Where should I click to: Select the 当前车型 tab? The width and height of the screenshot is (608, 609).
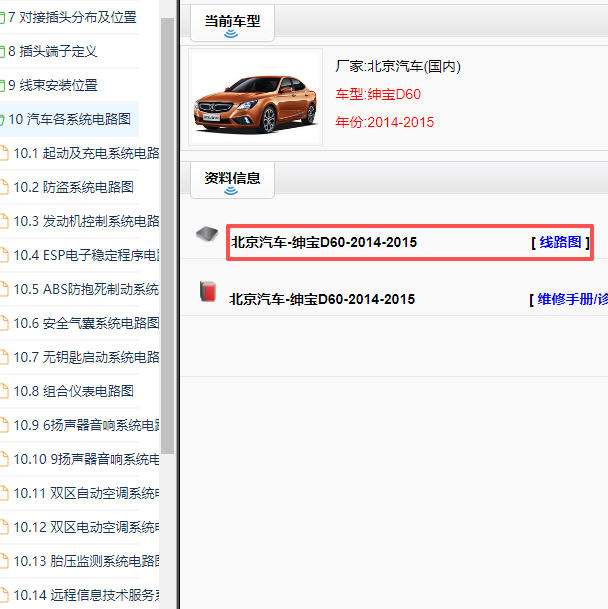(x=232, y=23)
